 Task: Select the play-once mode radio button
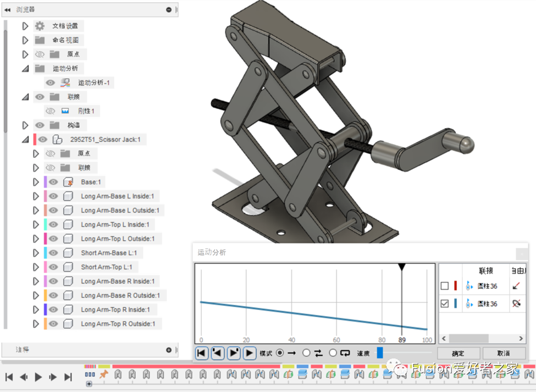(279, 353)
